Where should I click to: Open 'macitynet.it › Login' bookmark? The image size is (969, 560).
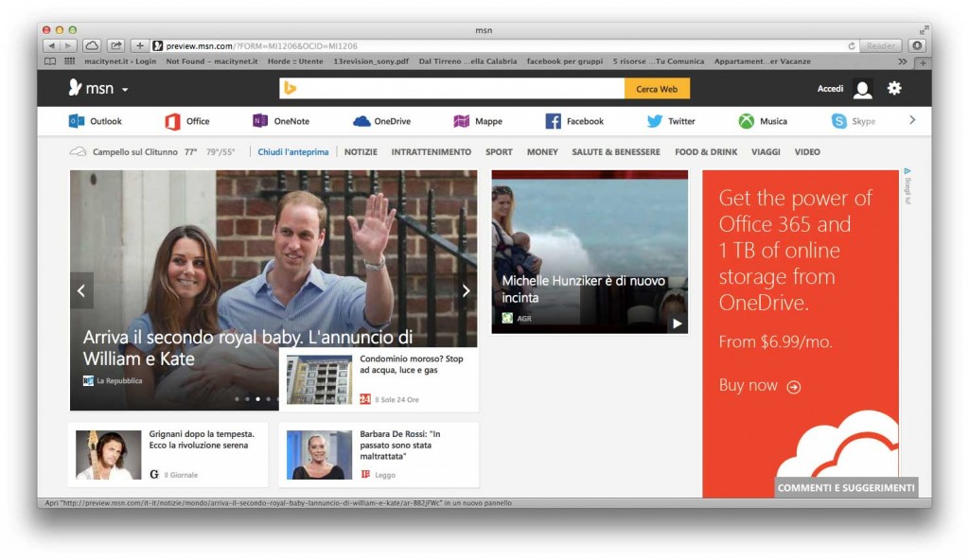[120, 61]
